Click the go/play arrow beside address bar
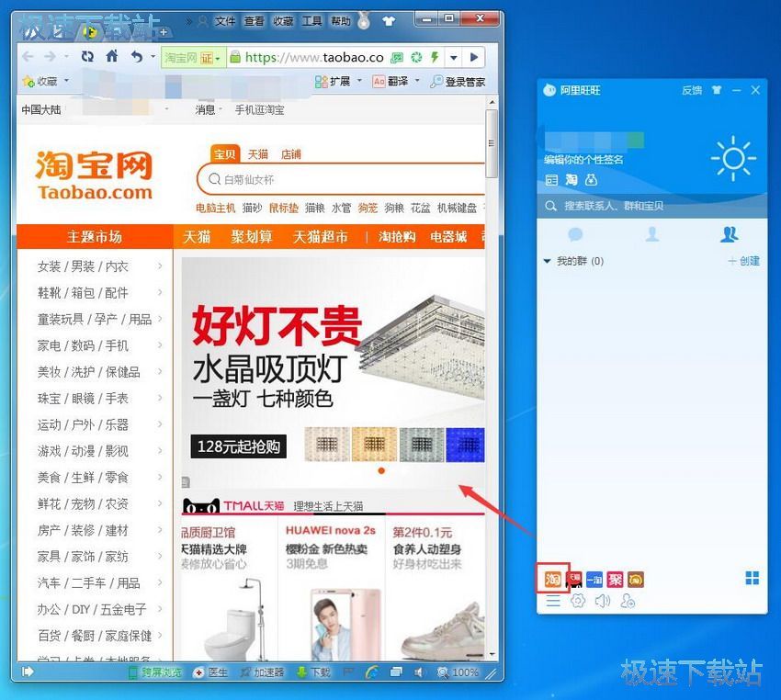 [474, 57]
